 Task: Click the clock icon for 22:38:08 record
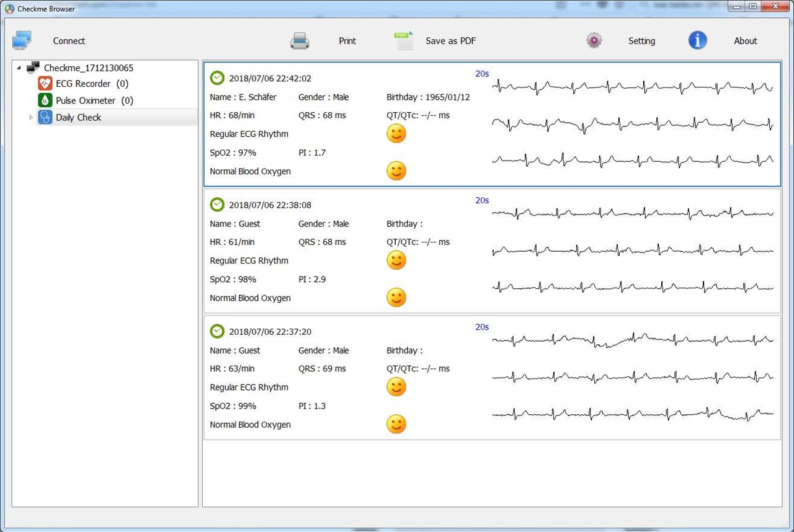[x=217, y=205]
